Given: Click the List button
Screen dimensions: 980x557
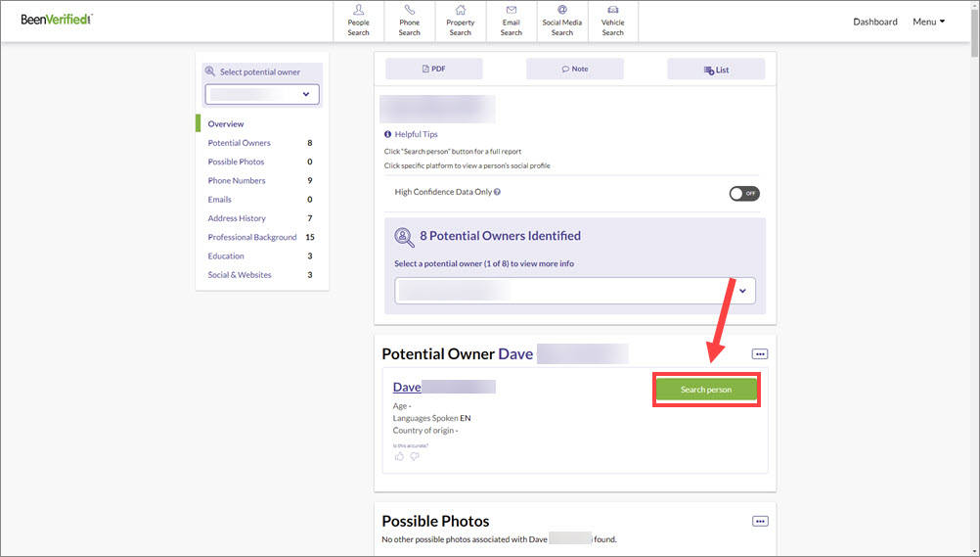Looking at the screenshot, I should pyautogui.click(x=716, y=70).
